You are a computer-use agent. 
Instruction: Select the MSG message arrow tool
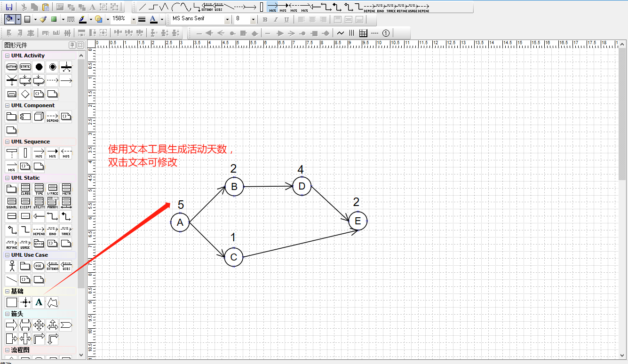pos(39,153)
